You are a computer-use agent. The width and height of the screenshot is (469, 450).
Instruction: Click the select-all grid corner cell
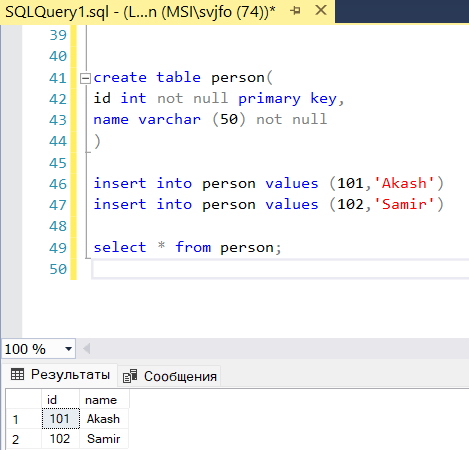pos(24,399)
